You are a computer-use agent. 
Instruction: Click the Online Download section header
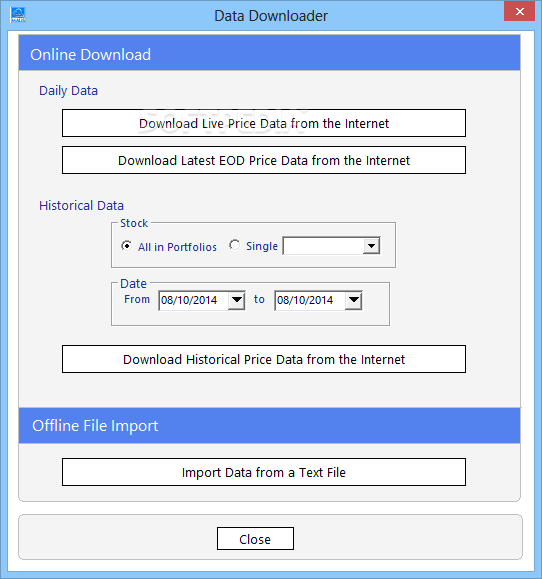(270, 54)
